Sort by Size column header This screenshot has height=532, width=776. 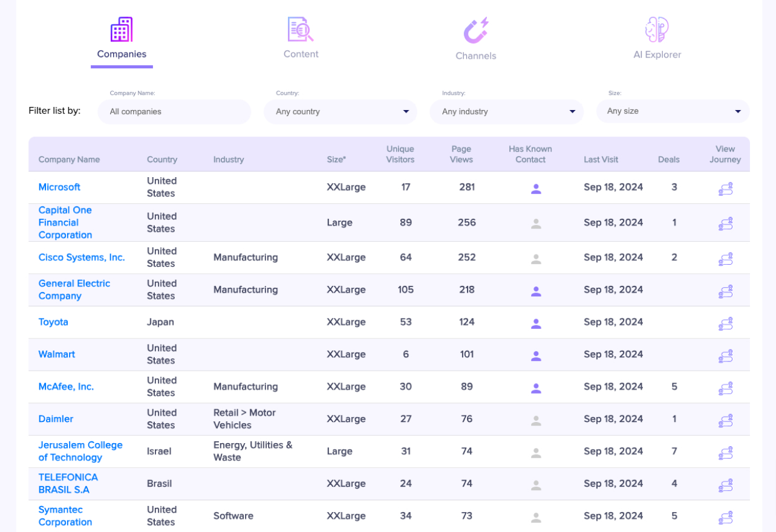tap(336, 160)
